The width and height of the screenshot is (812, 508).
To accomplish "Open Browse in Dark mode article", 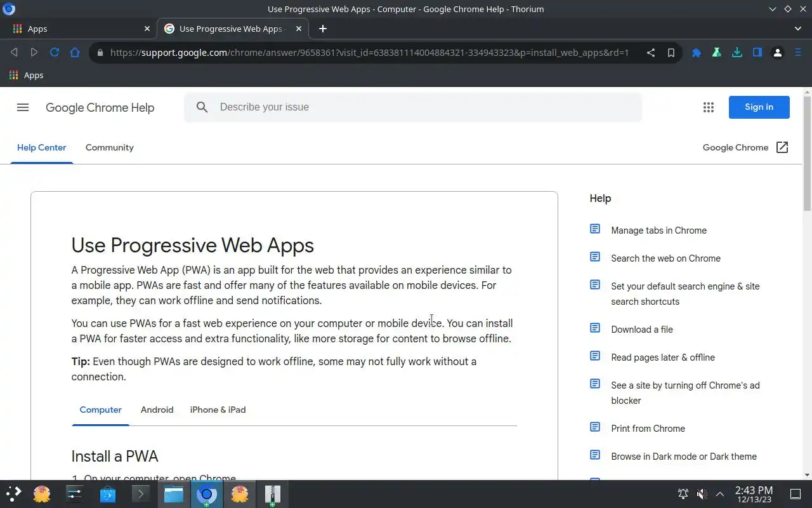I will [x=683, y=457].
